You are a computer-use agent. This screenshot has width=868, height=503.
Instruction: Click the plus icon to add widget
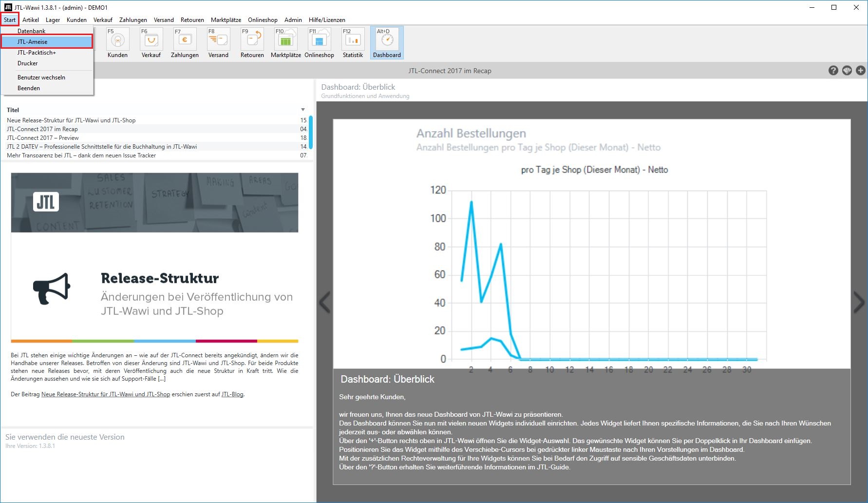coord(861,71)
